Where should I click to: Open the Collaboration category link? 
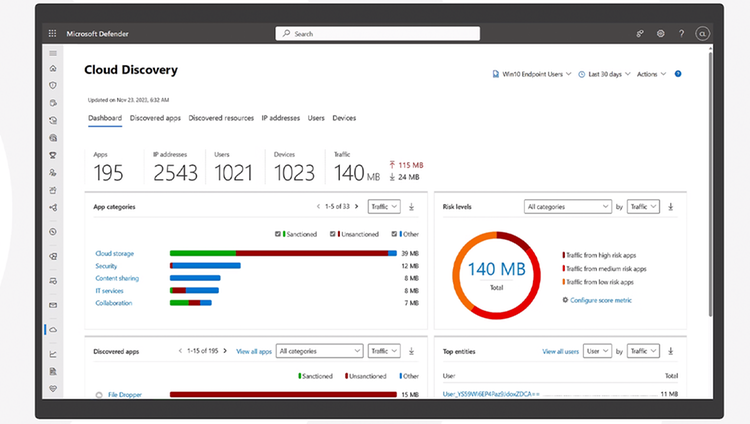[x=114, y=303]
